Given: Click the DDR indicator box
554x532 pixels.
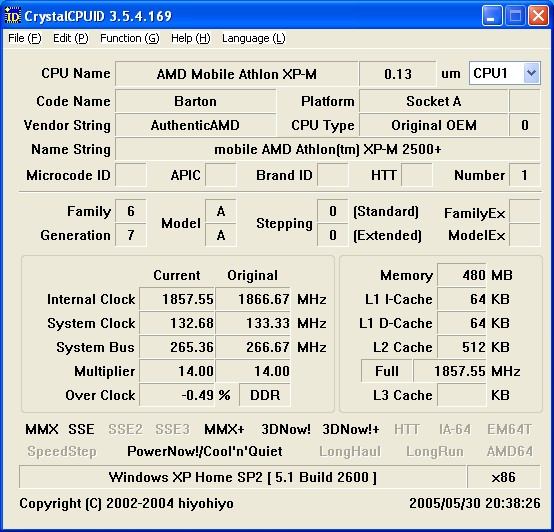Looking at the screenshot, I should [265, 395].
